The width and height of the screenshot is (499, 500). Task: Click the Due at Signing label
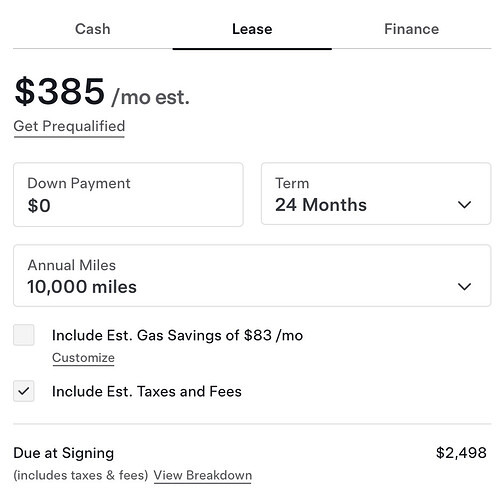(x=64, y=453)
